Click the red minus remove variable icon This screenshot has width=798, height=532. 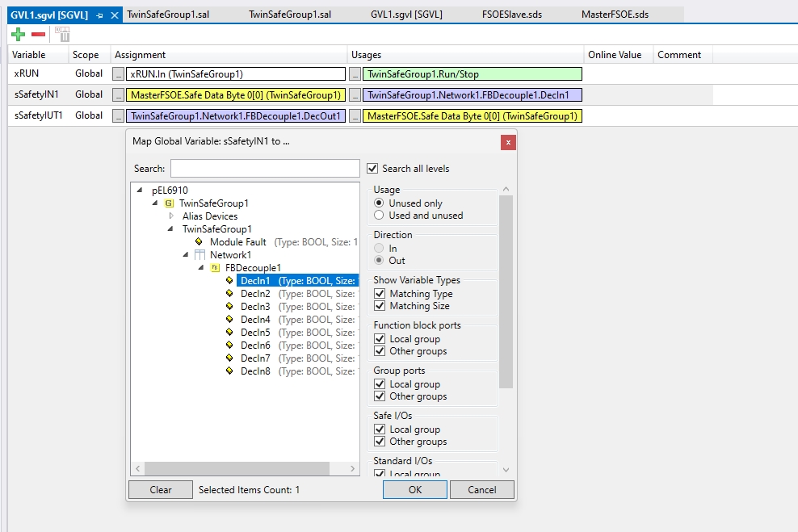click(38, 34)
